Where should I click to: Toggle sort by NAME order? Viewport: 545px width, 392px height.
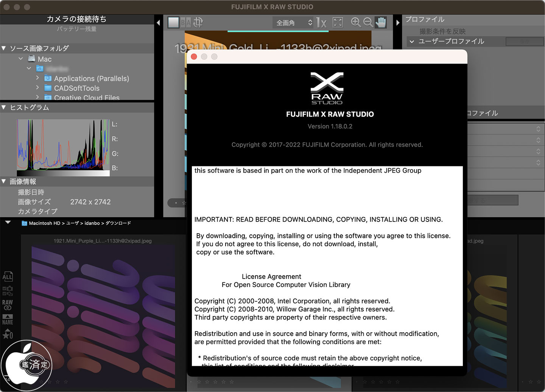[8, 319]
